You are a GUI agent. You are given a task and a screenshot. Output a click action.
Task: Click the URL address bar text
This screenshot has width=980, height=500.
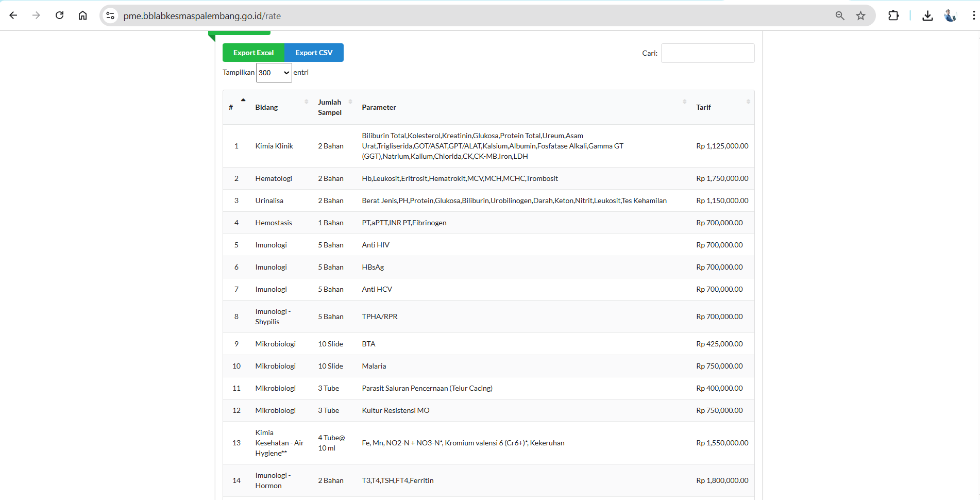pos(202,16)
